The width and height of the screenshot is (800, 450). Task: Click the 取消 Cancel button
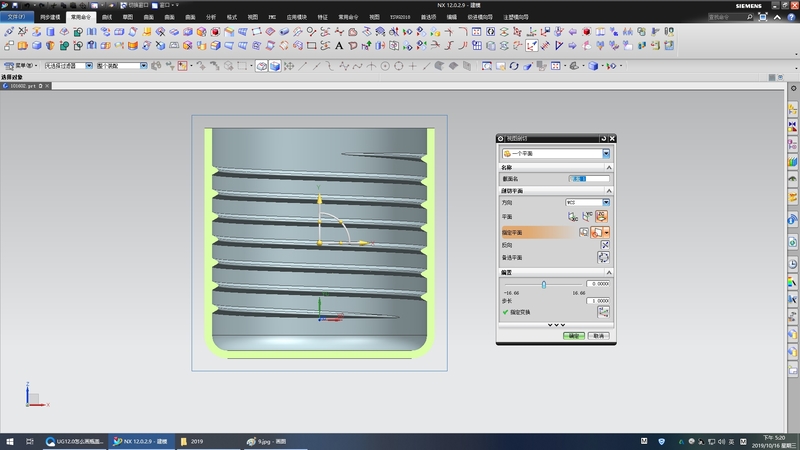coord(598,336)
